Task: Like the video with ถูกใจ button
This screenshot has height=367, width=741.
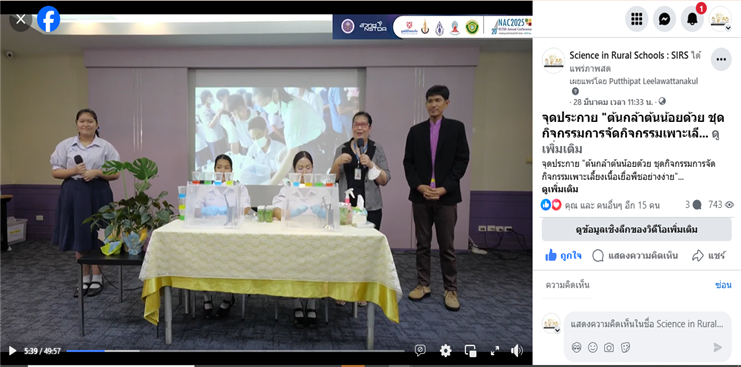Action: coord(563,256)
